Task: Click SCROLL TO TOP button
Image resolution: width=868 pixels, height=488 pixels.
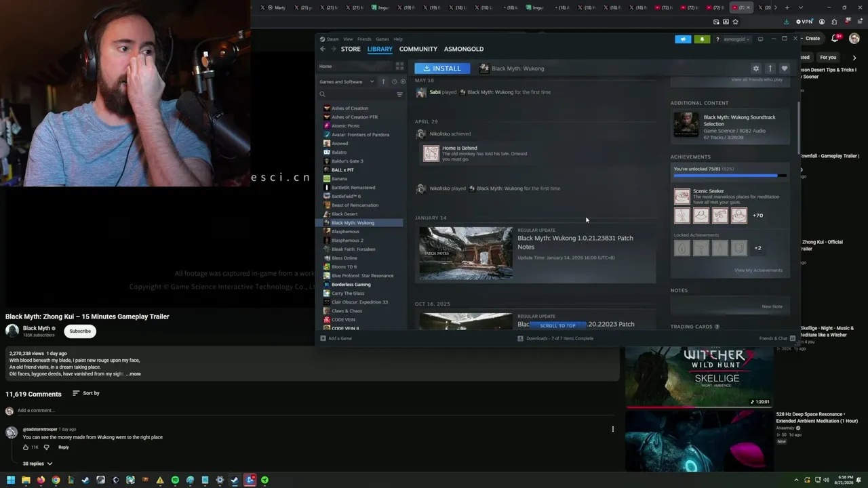Action: click(557, 325)
